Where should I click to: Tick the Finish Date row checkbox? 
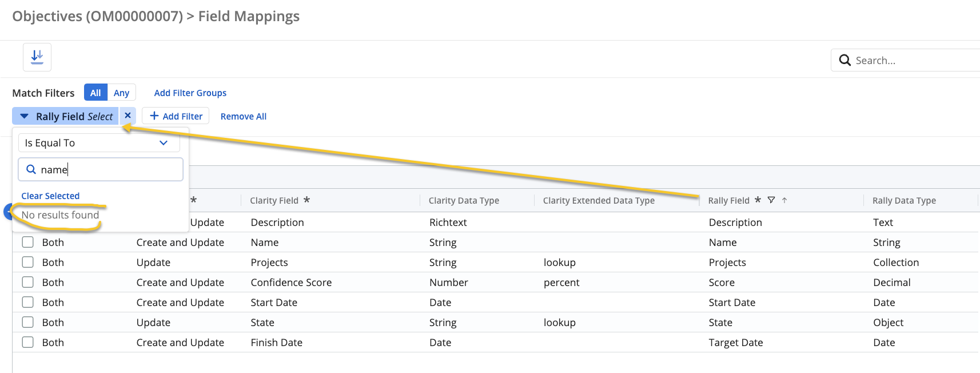[27, 342]
